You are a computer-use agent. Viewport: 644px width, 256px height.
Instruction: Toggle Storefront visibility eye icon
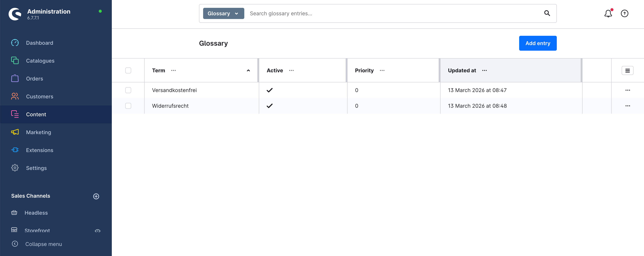[x=97, y=230]
